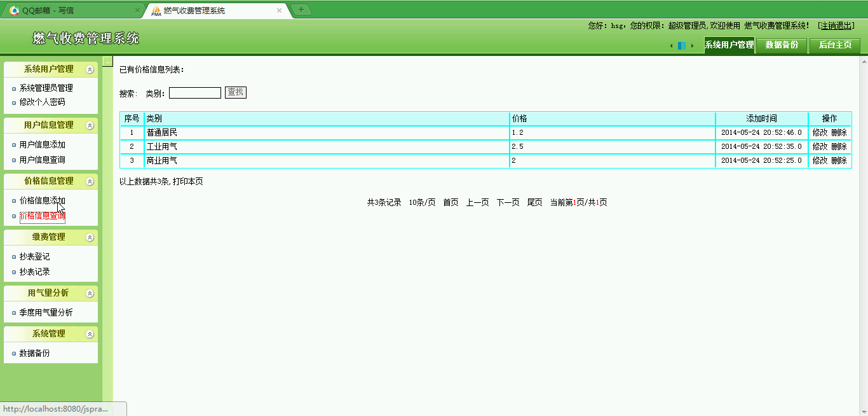Open 抄表记录 page
Viewport: 868px width, 416px height.
coord(34,272)
